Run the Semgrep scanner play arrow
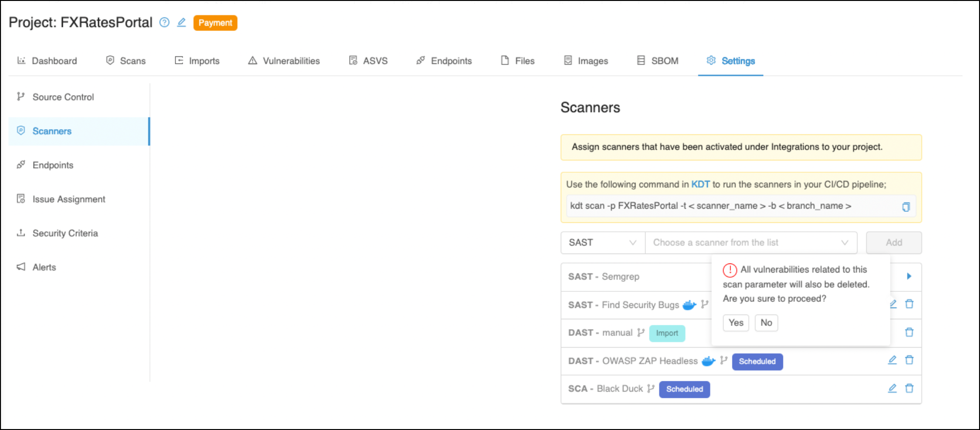Viewport: 980px width, 430px height. (909, 276)
